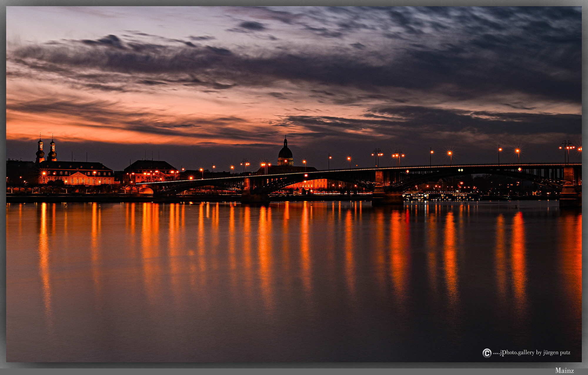Click the Mainz caption label
The height and width of the screenshot is (375, 588).
click(564, 371)
